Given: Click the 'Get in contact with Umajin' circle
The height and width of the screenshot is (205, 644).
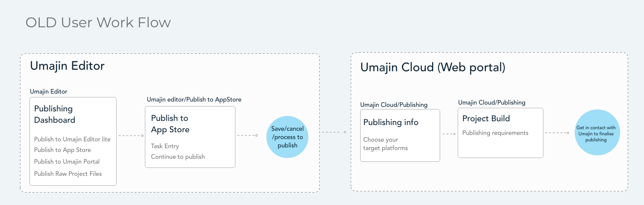Looking at the screenshot, I should (x=597, y=133).
